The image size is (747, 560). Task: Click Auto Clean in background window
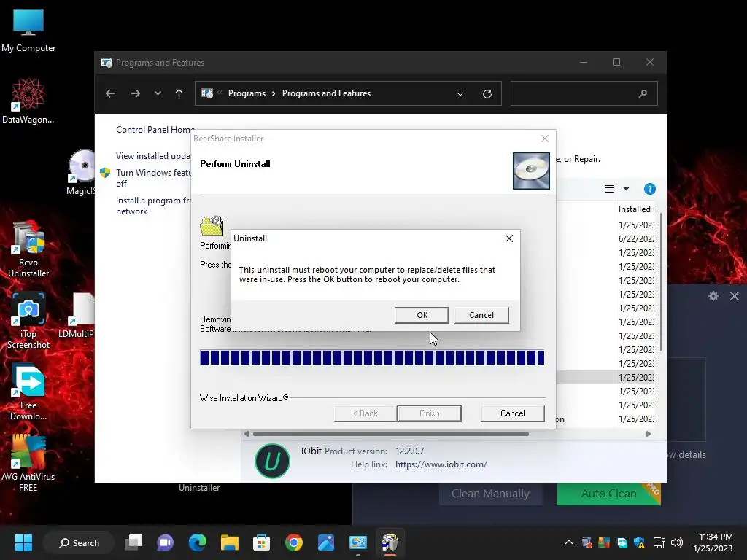click(x=608, y=494)
